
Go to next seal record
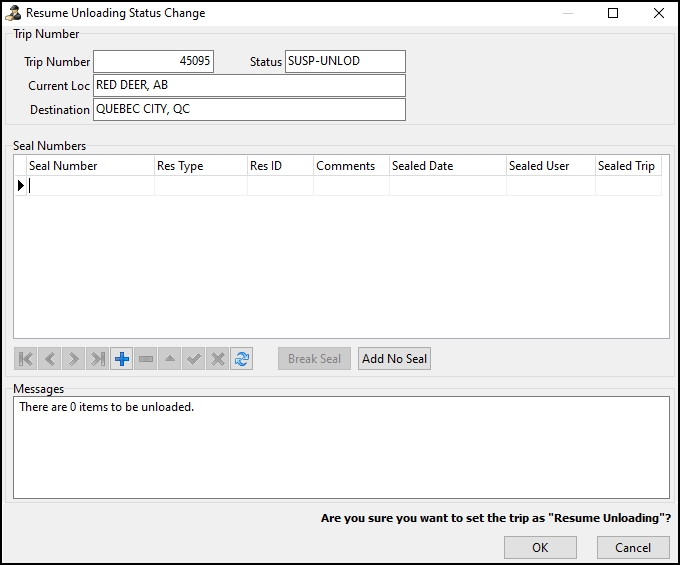(74, 359)
